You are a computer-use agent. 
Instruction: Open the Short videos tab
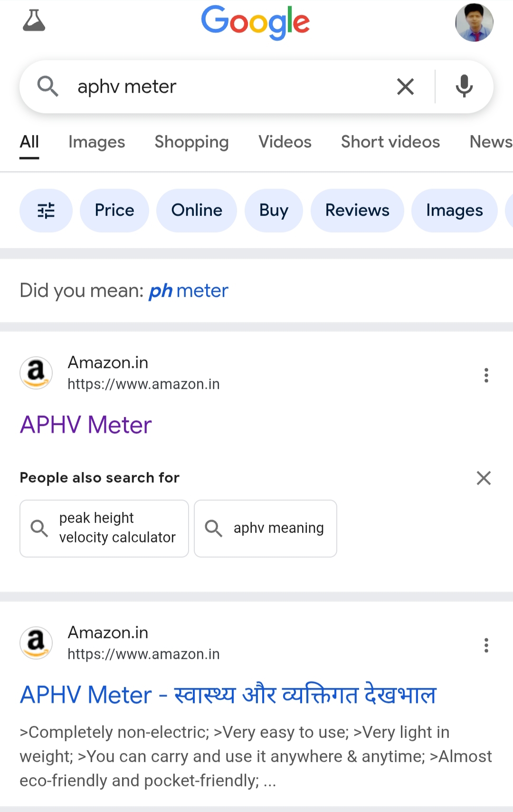pyautogui.click(x=390, y=142)
